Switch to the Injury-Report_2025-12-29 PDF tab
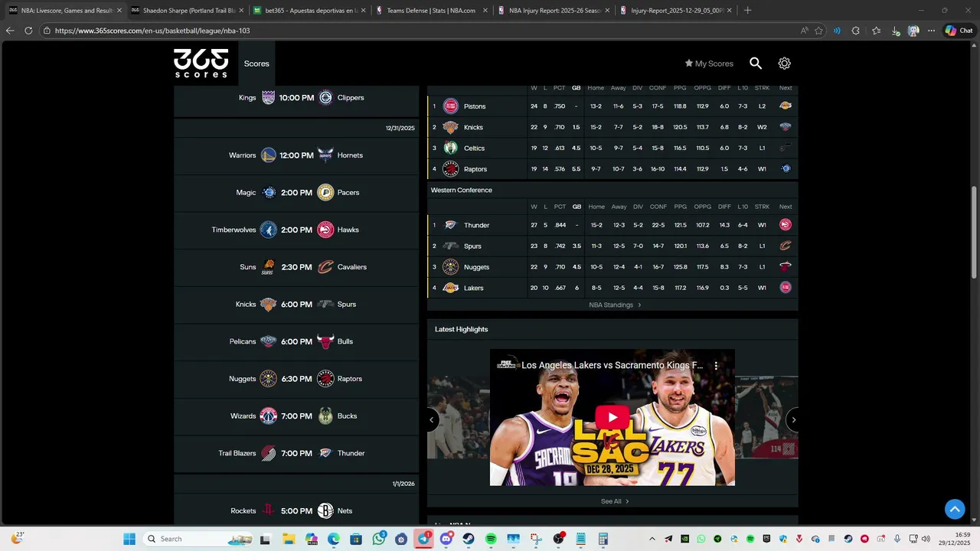The width and height of the screenshot is (980, 551). (x=676, y=11)
